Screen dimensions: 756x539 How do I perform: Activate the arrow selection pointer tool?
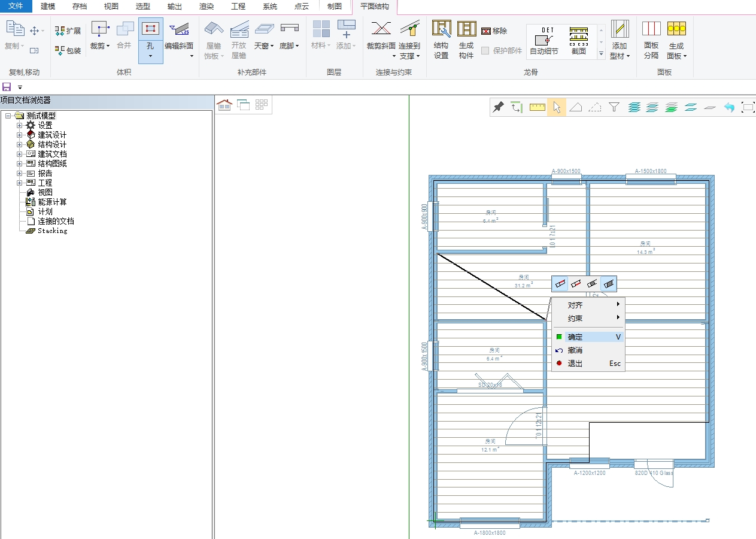(557, 107)
